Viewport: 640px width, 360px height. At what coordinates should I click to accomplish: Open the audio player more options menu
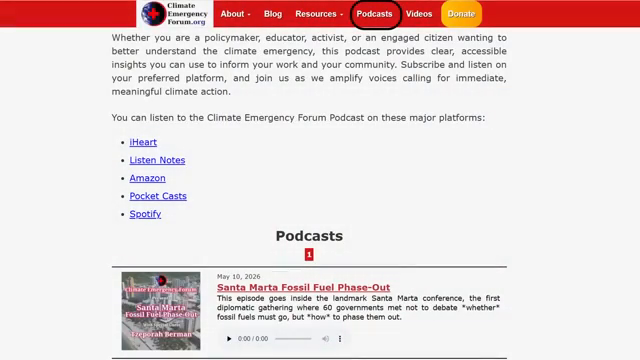[x=340, y=339]
